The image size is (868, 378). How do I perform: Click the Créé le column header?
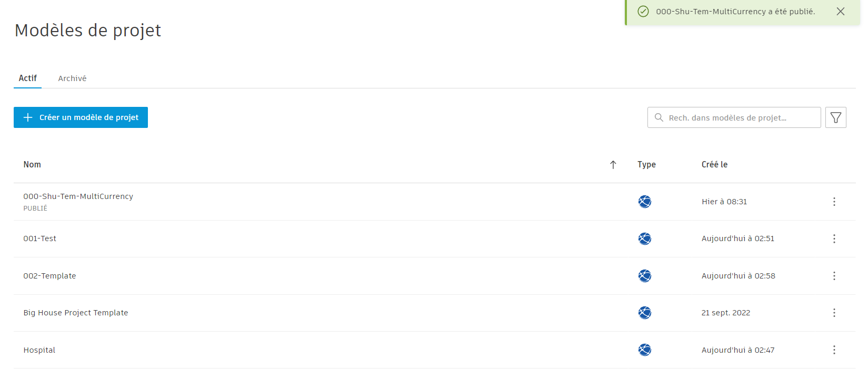coord(714,165)
